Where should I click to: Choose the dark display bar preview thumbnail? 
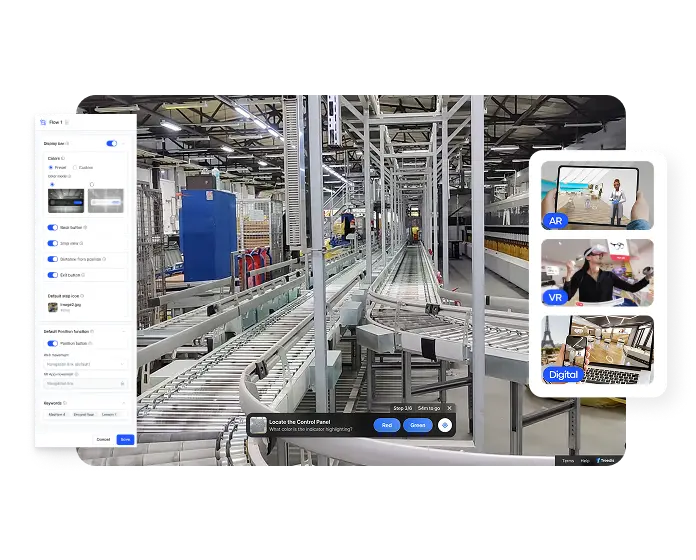pyautogui.click(x=66, y=201)
